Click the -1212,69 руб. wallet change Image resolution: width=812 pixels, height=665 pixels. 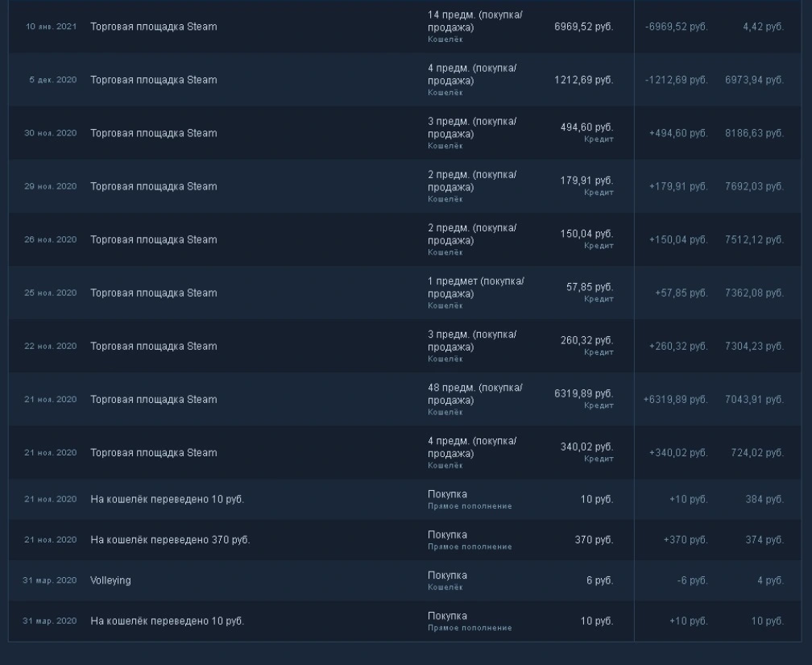point(677,80)
